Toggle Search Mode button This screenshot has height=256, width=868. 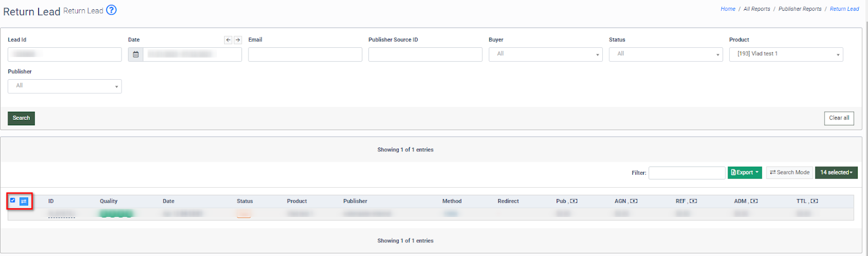789,172
